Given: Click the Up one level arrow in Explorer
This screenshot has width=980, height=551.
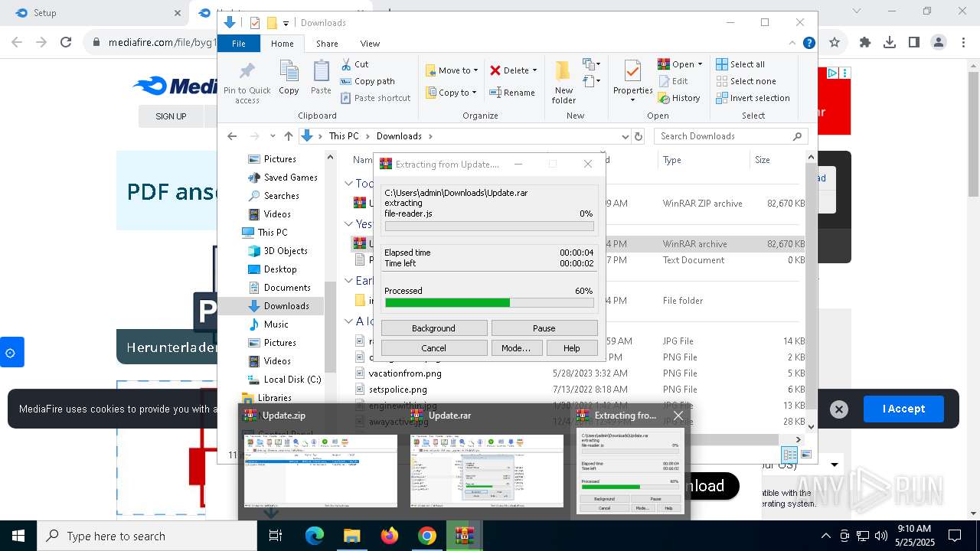Looking at the screenshot, I should [x=288, y=136].
